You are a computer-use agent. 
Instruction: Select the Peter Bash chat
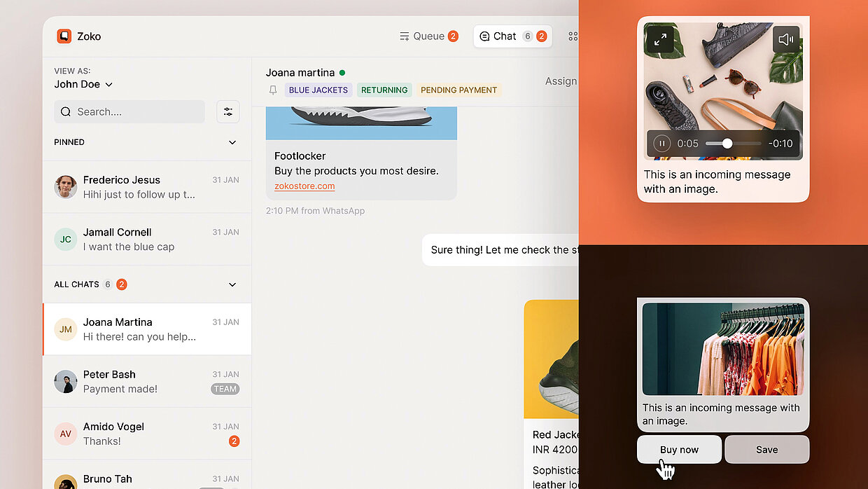coord(147,382)
